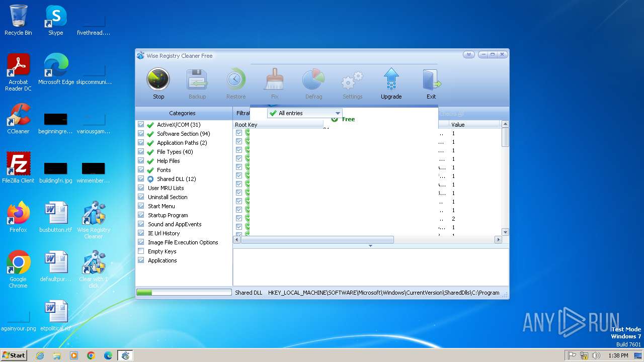The image size is (644, 362).
Task: Select the Sound and AppEvents category
Action: pyautogui.click(x=175, y=224)
